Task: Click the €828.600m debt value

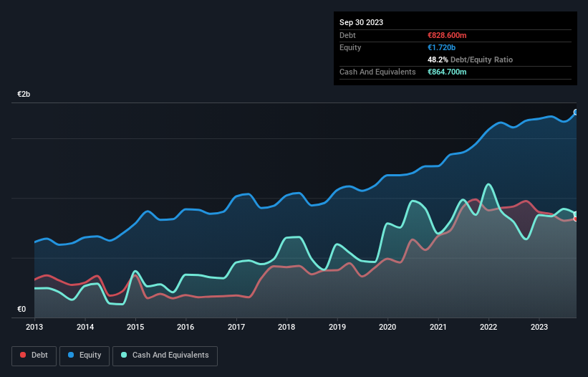Action: 447,35
